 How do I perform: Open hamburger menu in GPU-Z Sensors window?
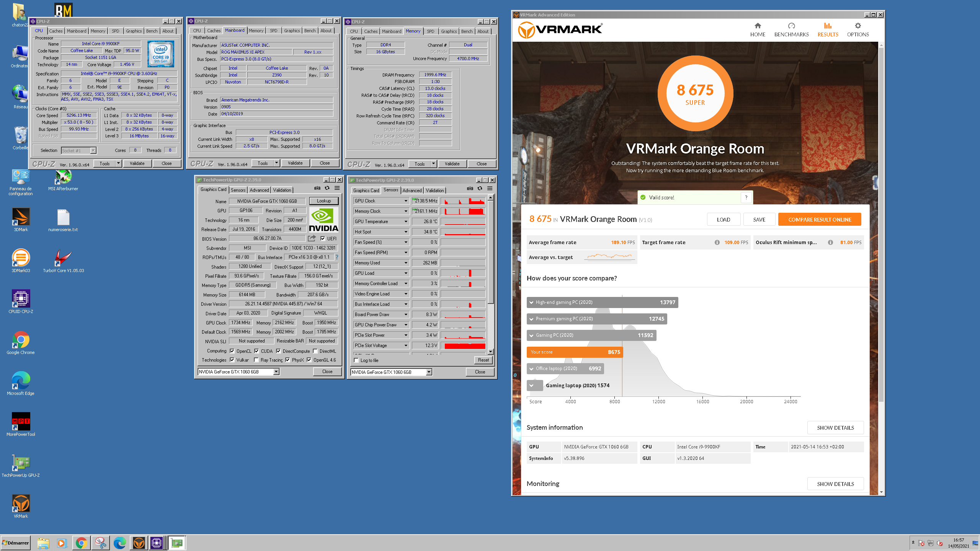click(x=490, y=188)
